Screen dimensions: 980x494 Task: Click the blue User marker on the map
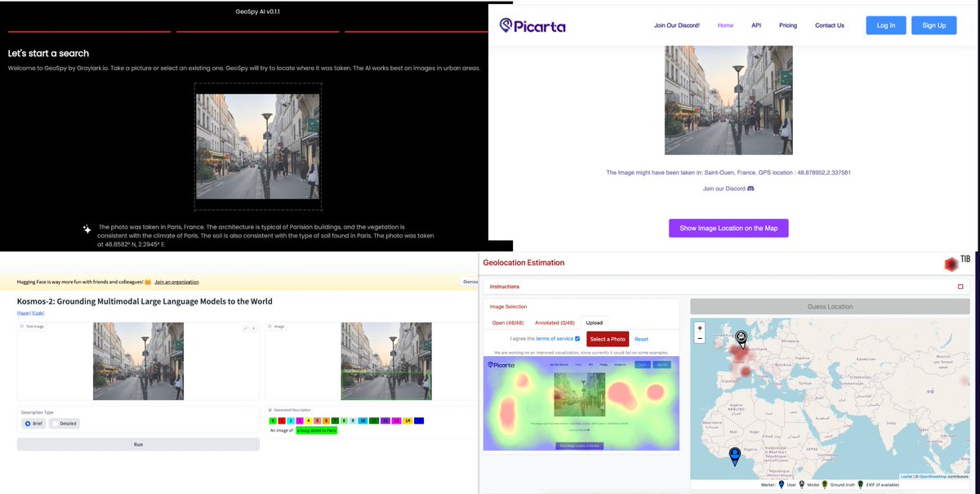point(734,456)
